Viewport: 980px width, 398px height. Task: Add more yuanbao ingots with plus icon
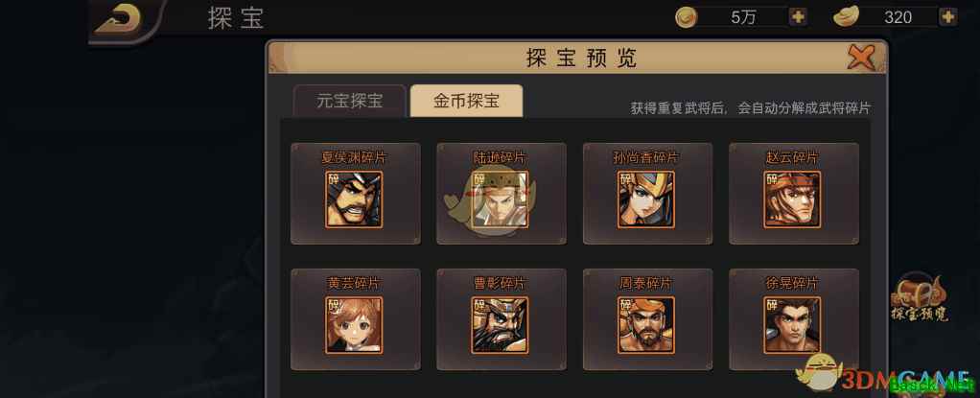(x=948, y=17)
